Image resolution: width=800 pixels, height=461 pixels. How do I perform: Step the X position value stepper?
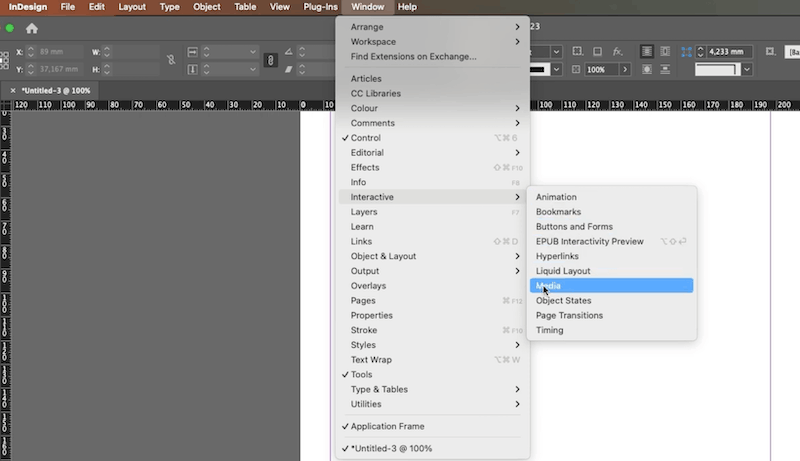coord(31,52)
